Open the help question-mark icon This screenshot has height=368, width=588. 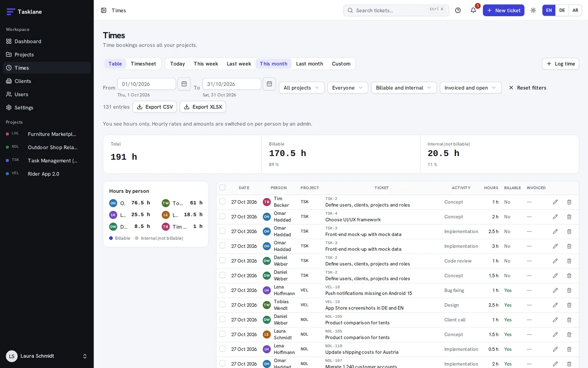[458, 10]
